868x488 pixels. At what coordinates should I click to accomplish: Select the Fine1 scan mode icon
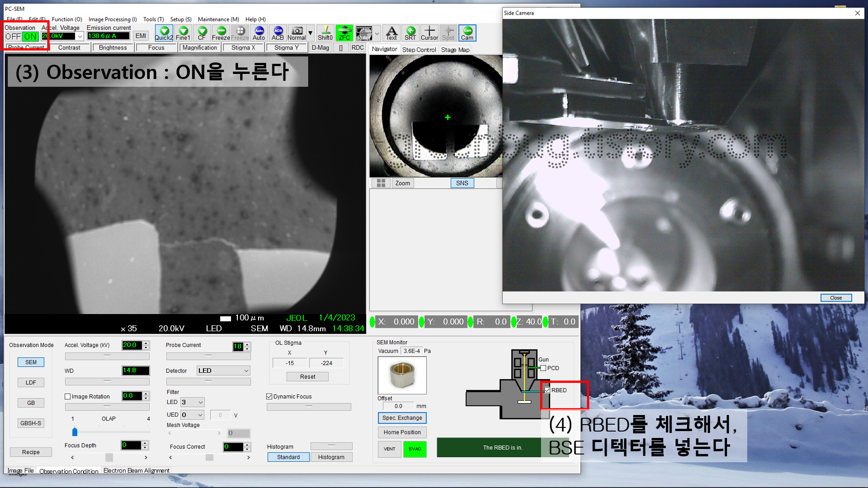183,33
